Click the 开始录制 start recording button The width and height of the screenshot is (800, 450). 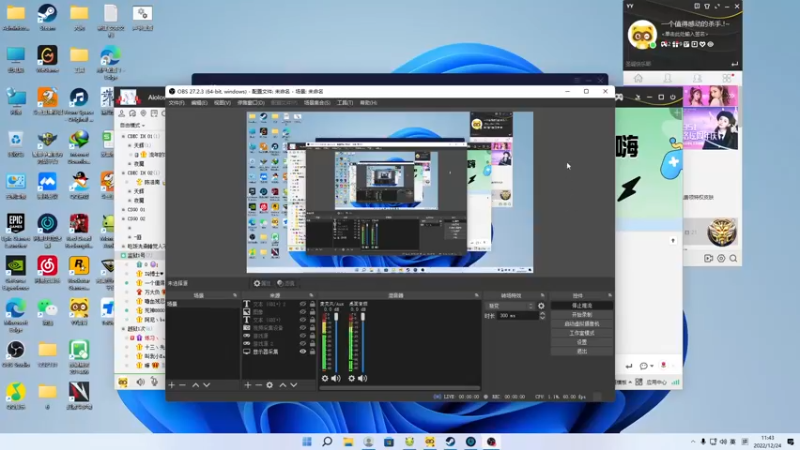(582, 315)
